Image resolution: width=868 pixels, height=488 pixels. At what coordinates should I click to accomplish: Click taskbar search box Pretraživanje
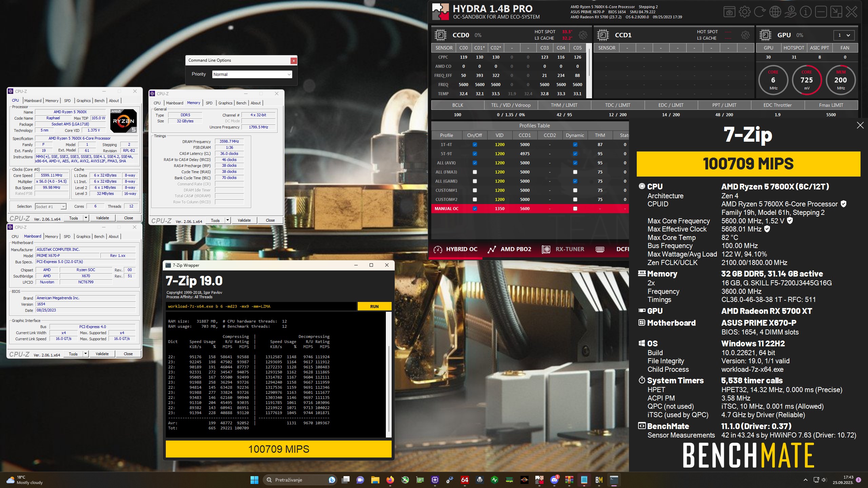[x=299, y=480]
